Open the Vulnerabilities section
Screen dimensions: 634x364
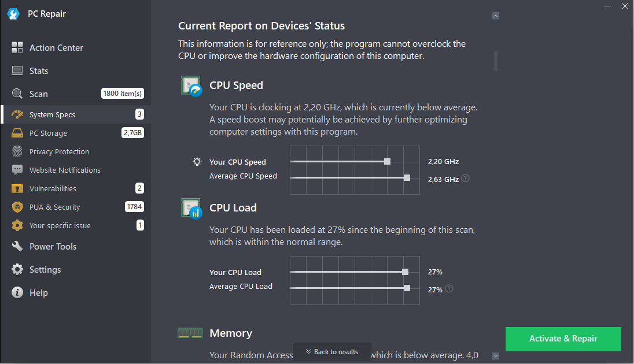(x=53, y=189)
